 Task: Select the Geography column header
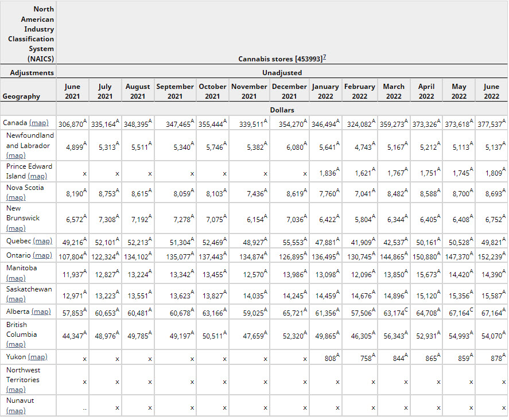pyautogui.click(x=21, y=96)
